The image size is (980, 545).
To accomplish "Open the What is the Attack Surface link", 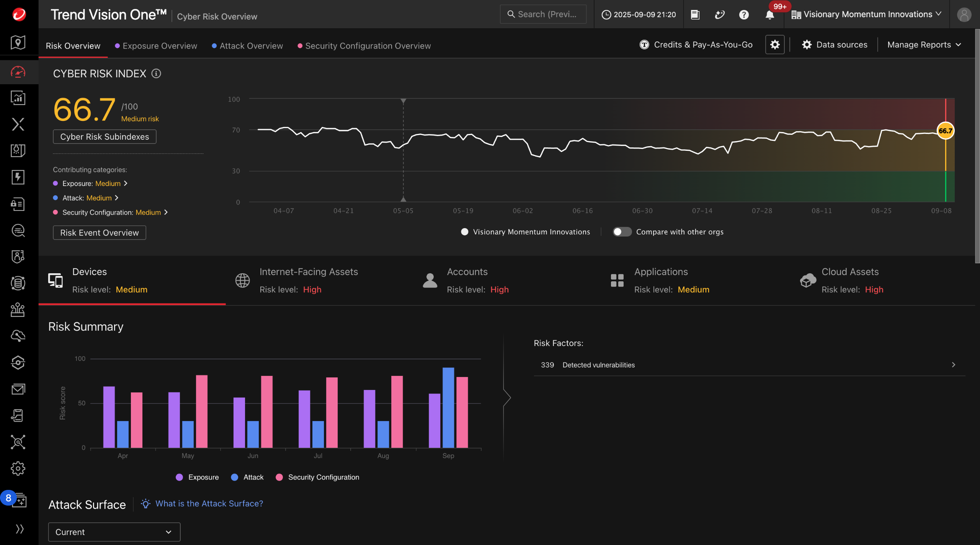I will pos(209,504).
